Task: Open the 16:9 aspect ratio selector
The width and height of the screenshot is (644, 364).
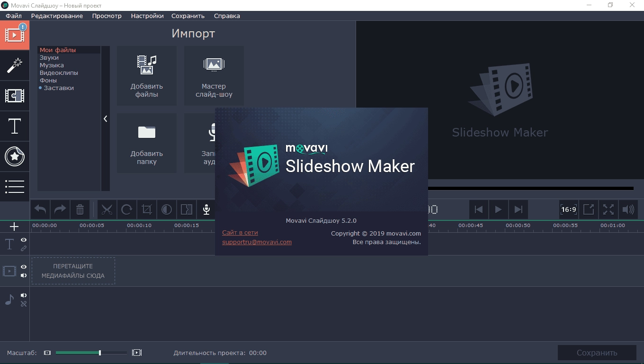Action: tap(569, 209)
